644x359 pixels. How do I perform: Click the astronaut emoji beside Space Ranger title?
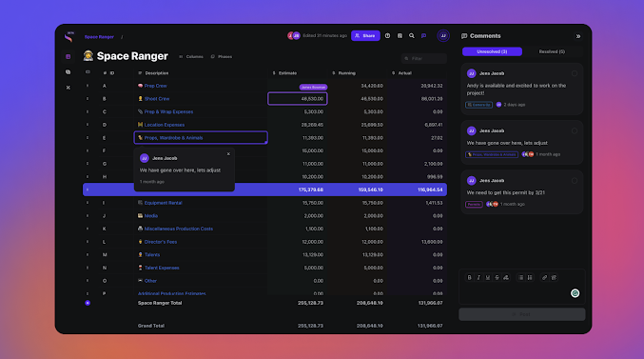tap(88, 55)
